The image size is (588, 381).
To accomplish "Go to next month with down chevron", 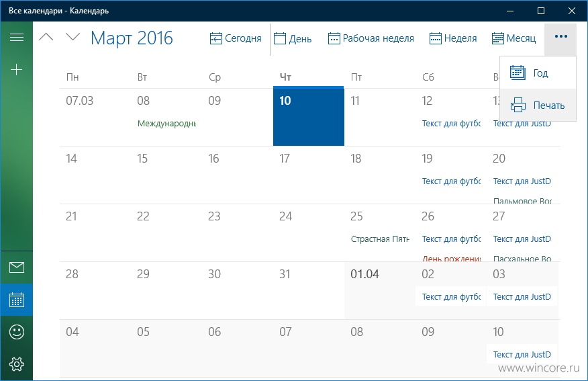I will click(x=72, y=37).
